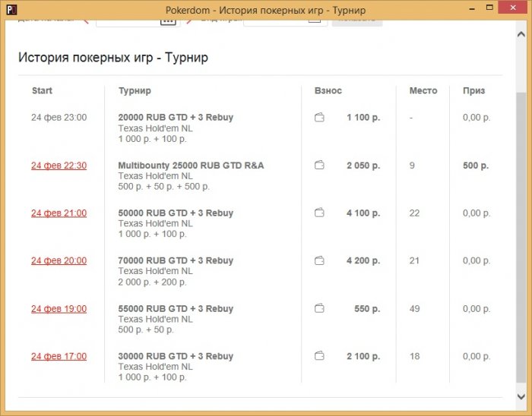Minimize the Pokerdom window
The height and width of the screenshot is (416, 532).
472,8
